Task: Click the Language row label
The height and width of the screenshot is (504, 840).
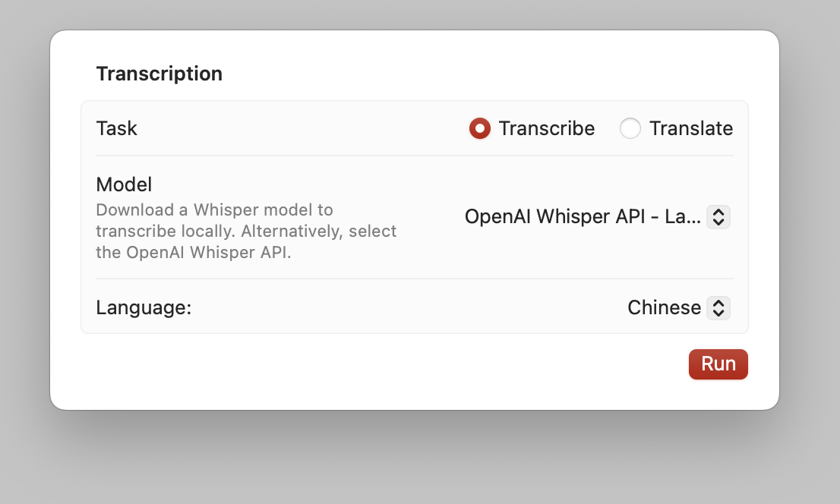Action: 144,308
